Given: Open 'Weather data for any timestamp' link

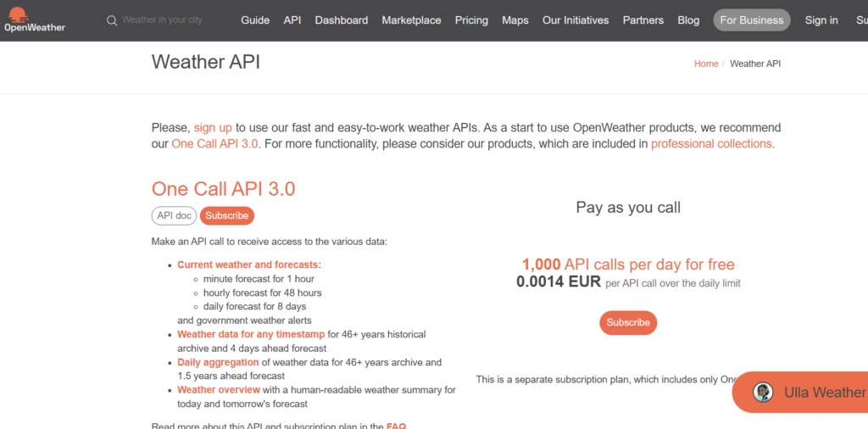Looking at the screenshot, I should point(251,334).
